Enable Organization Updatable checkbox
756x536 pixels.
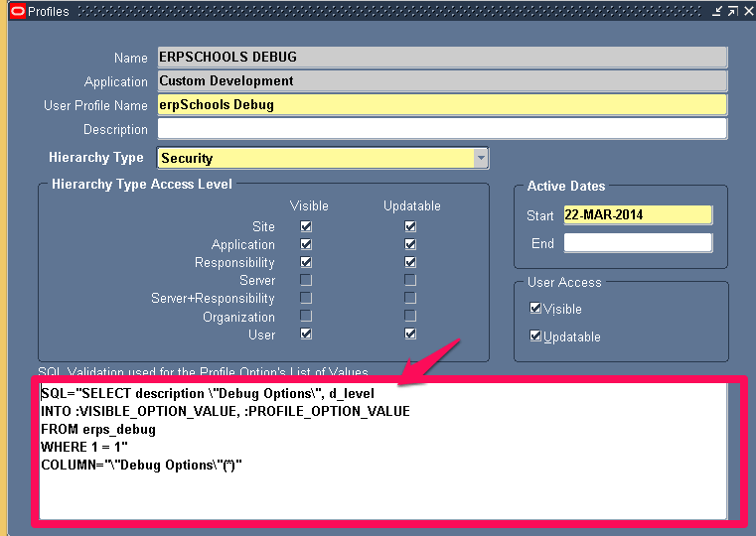click(410, 316)
